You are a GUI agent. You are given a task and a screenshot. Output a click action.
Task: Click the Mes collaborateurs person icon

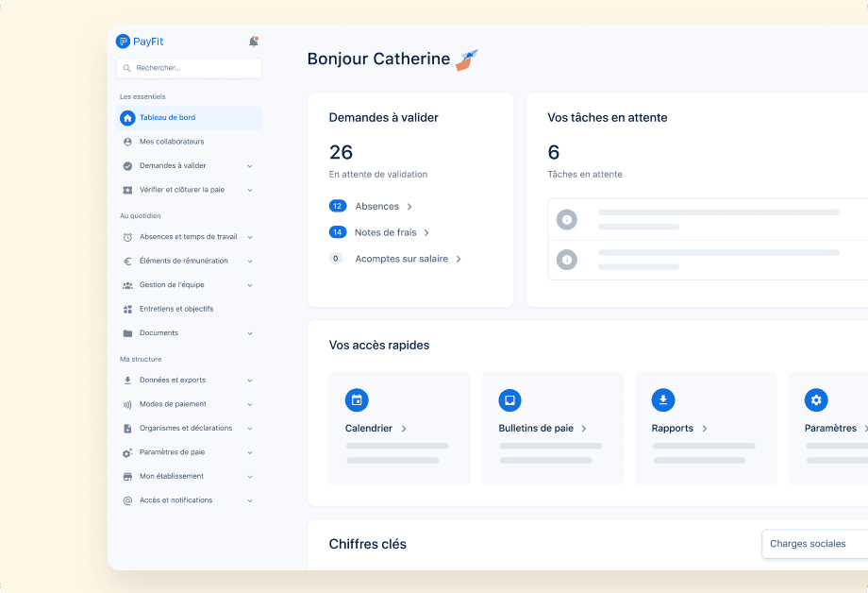point(127,142)
